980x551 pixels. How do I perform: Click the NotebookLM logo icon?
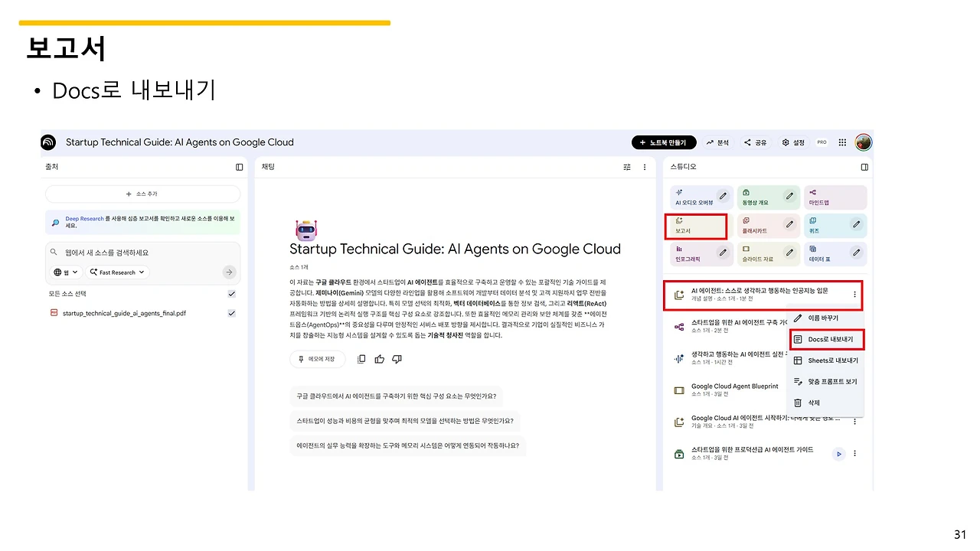(x=49, y=142)
